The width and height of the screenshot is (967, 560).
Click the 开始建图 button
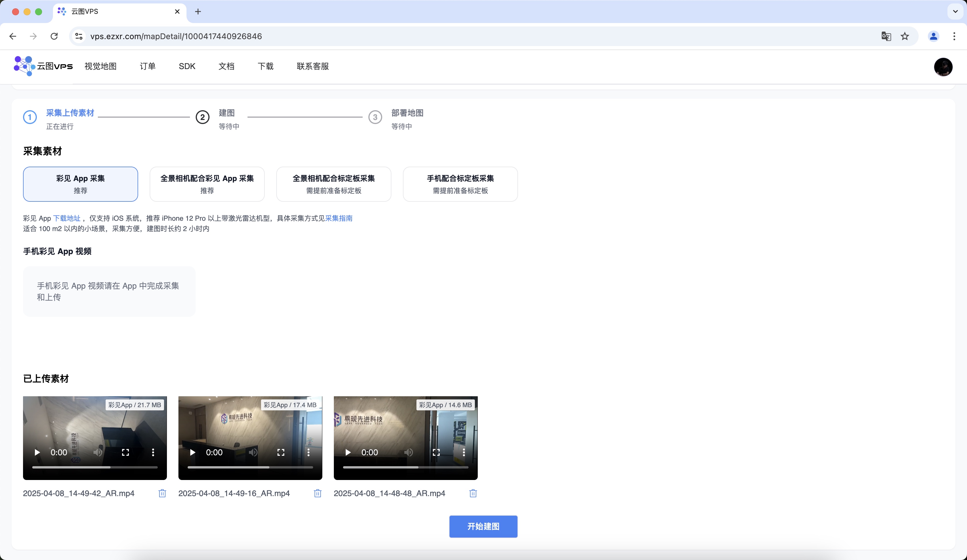pos(483,526)
